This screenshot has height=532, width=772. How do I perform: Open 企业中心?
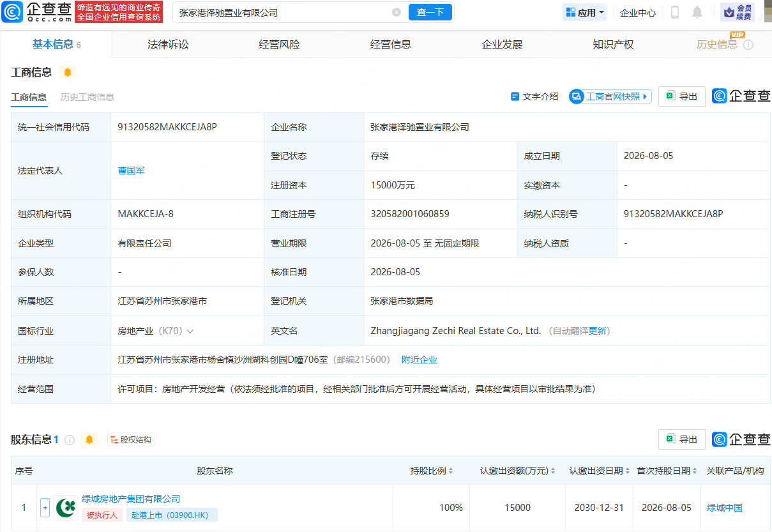tap(638, 12)
